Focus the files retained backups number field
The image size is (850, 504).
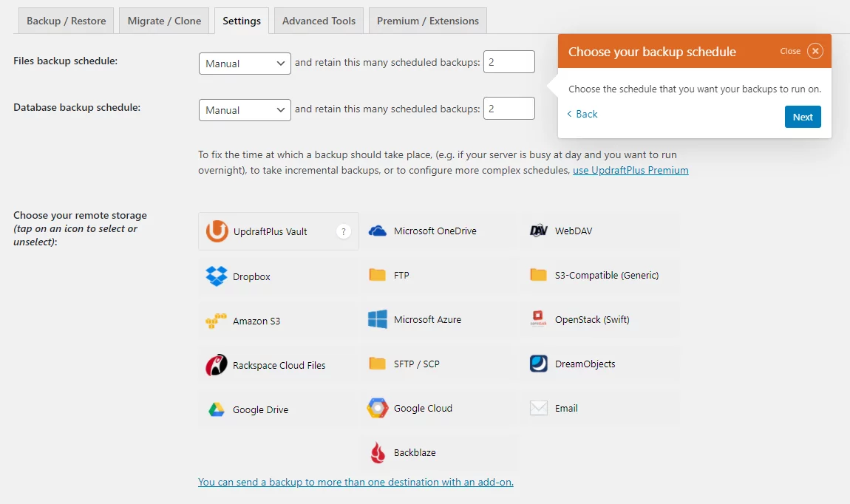pyautogui.click(x=509, y=62)
